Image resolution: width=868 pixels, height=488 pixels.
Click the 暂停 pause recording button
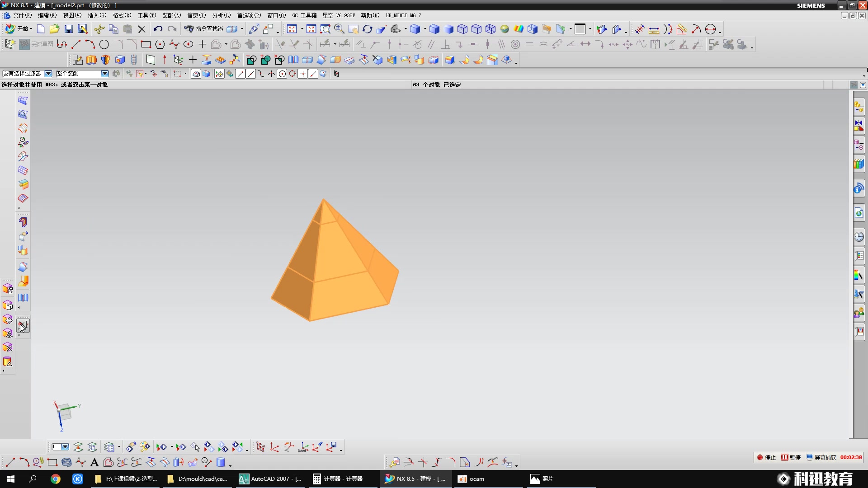coord(791,457)
